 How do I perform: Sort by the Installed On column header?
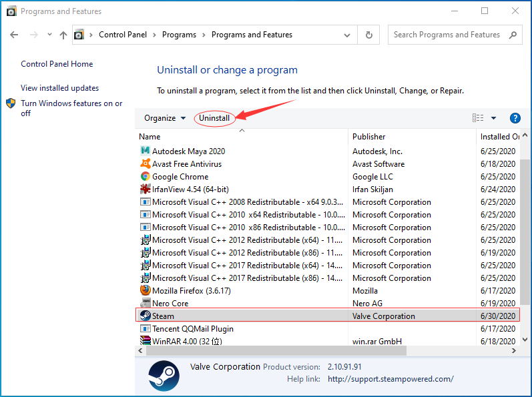498,137
